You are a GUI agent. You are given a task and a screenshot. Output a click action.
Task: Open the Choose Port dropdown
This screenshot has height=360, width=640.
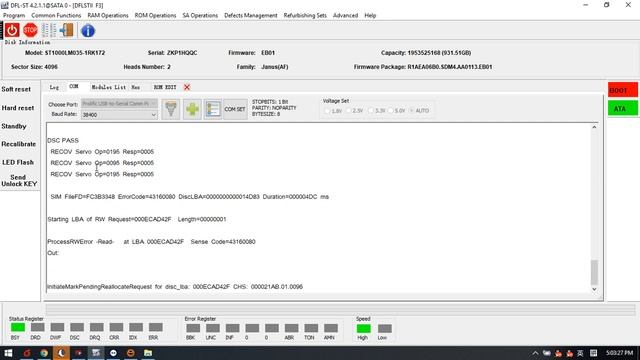[119, 104]
